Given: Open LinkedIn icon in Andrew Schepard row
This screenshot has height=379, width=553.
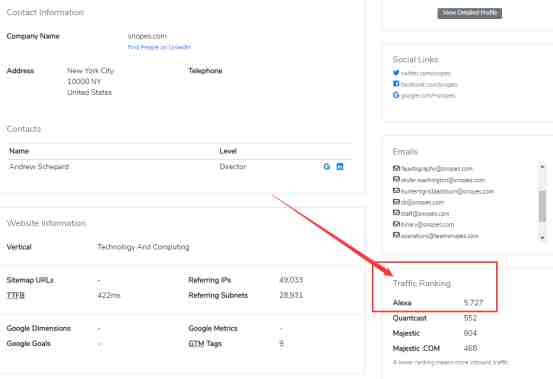Looking at the screenshot, I should (x=340, y=166).
